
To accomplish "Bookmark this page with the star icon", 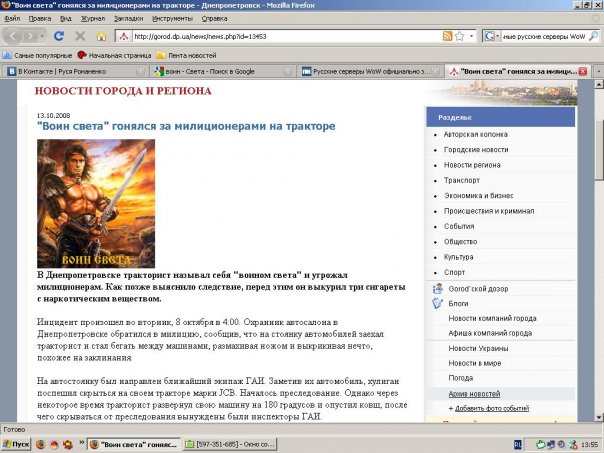I will 459,36.
